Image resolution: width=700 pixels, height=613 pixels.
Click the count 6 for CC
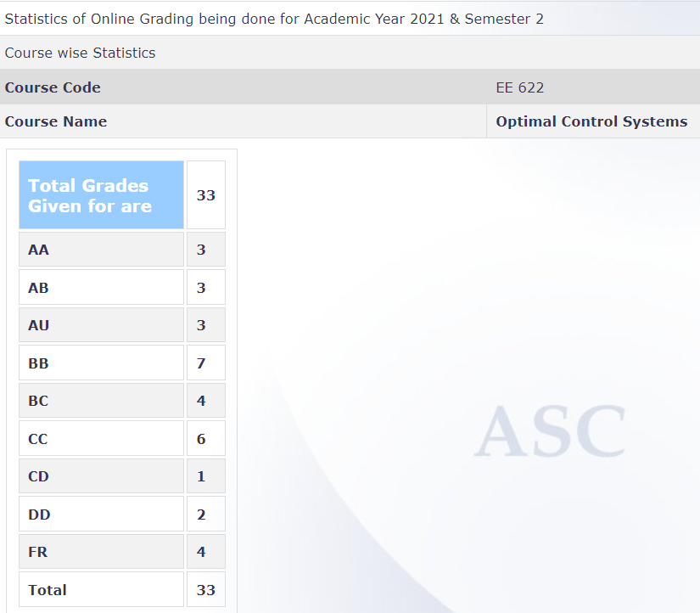tap(205, 438)
